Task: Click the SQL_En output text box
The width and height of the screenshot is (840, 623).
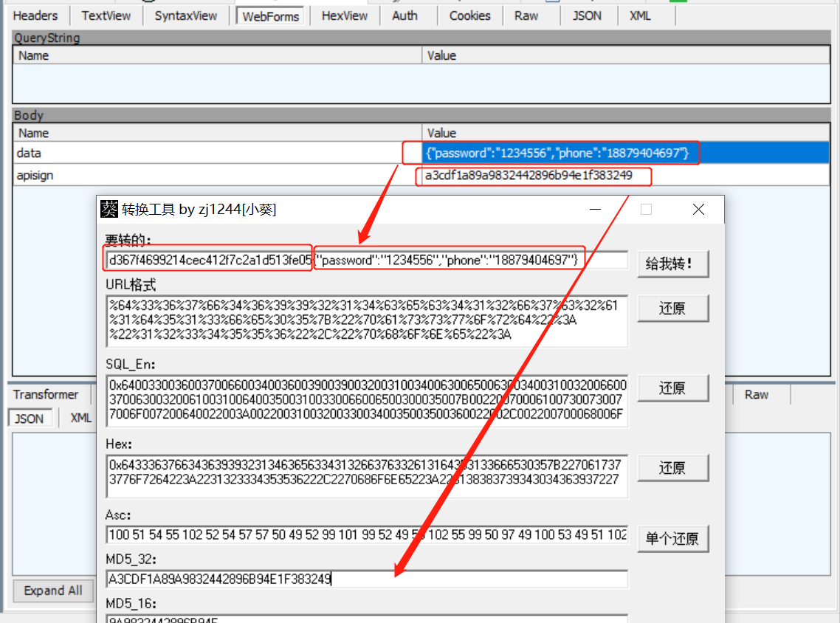Action: coord(367,400)
